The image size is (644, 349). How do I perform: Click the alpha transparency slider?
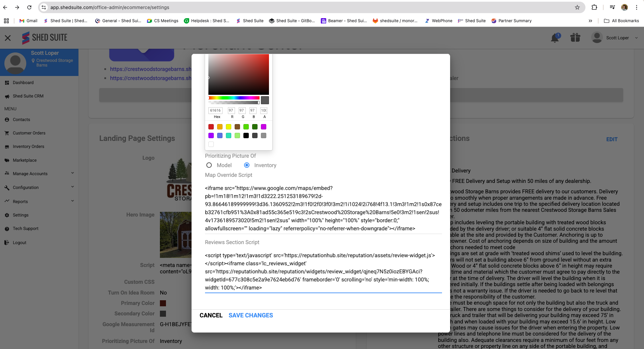tap(234, 102)
